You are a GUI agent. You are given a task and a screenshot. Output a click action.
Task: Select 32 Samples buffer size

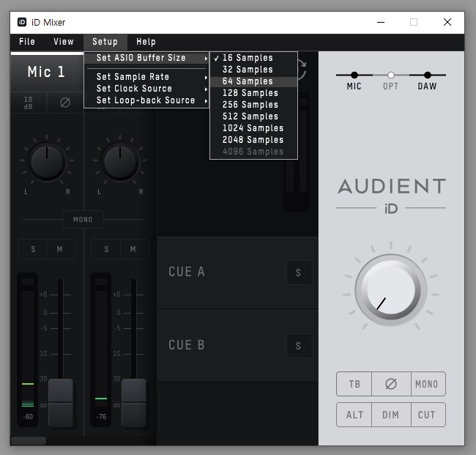click(x=253, y=70)
